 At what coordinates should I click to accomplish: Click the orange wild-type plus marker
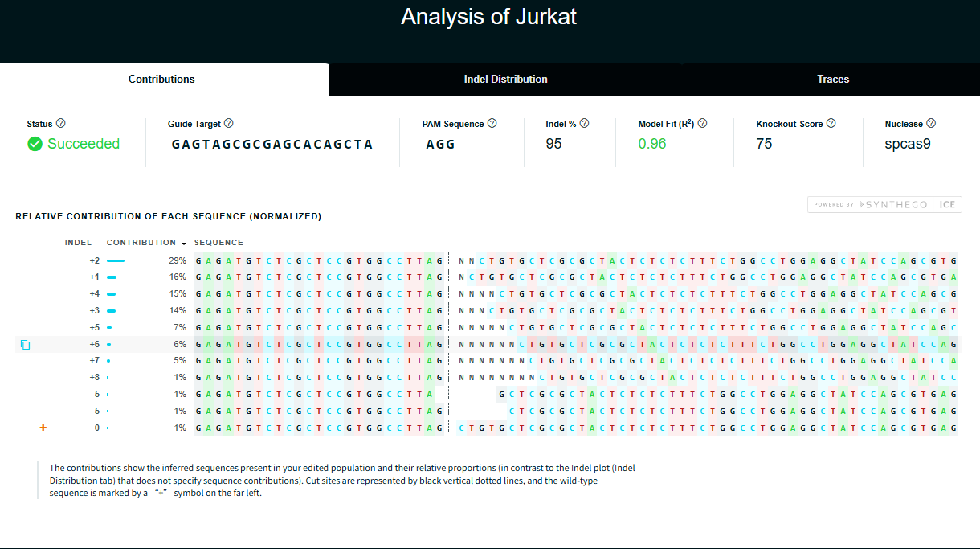[43, 428]
